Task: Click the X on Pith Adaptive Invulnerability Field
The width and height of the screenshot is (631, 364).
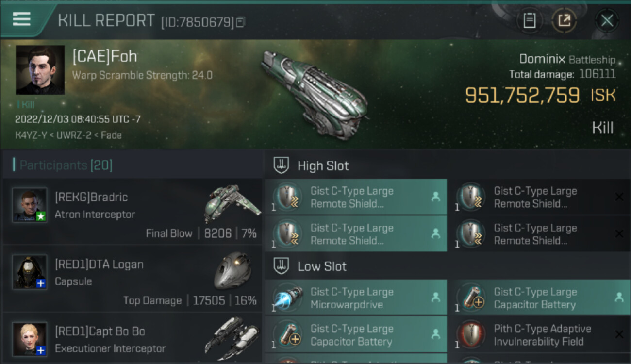Action: tap(619, 334)
